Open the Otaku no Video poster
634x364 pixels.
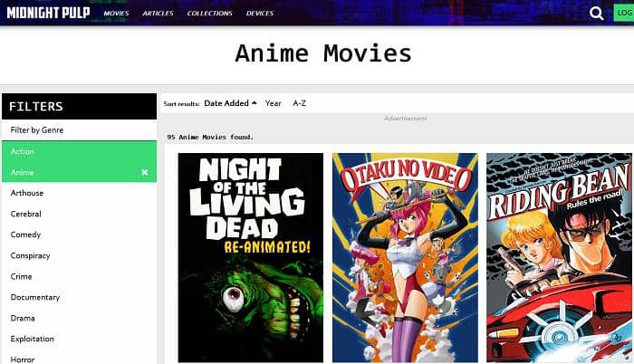(x=405, y=258)
